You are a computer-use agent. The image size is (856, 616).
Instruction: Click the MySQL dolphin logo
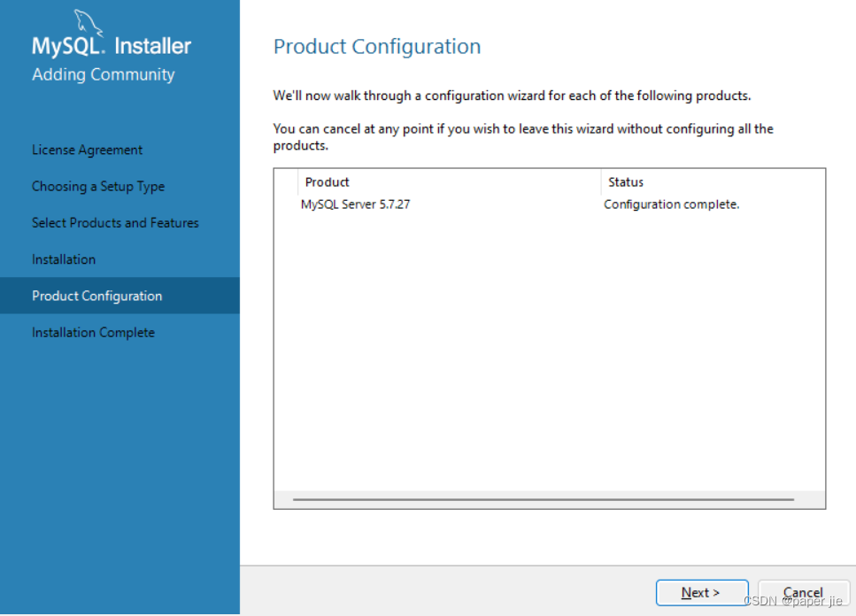[x=88, y=22]
